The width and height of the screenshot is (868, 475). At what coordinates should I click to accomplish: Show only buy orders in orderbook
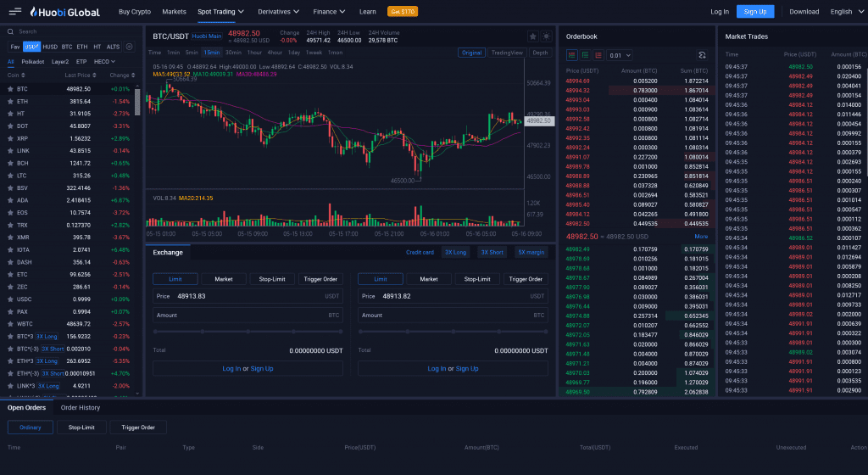[x=585, y=55]
